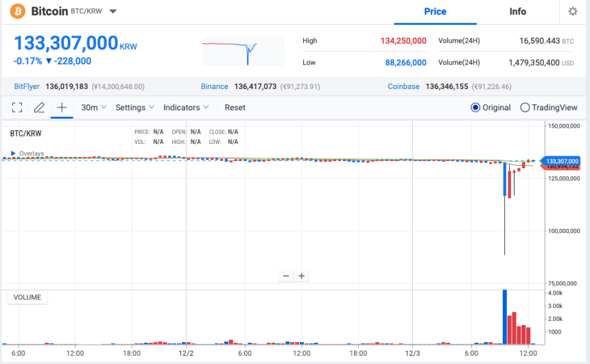Open the Bitcoin market selector dropdown arrow
Viewport: 590px width, 364px height.
click(x=113, y=12)
